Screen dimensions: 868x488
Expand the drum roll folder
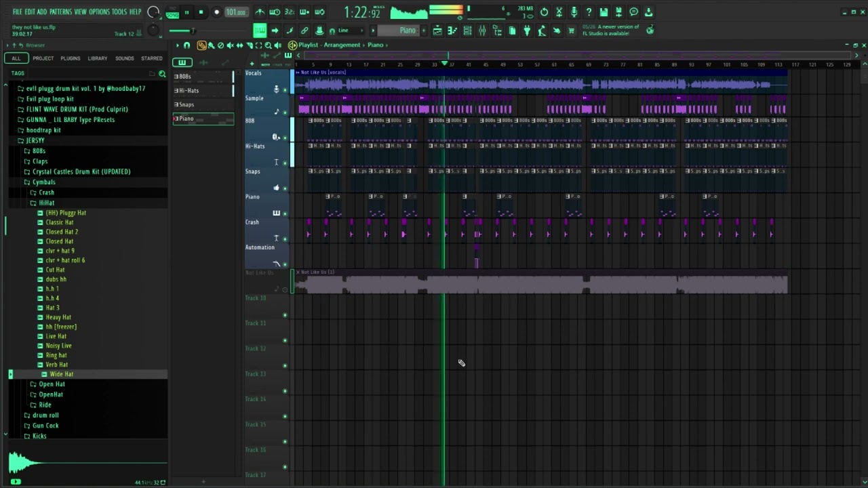coord(42,415)
